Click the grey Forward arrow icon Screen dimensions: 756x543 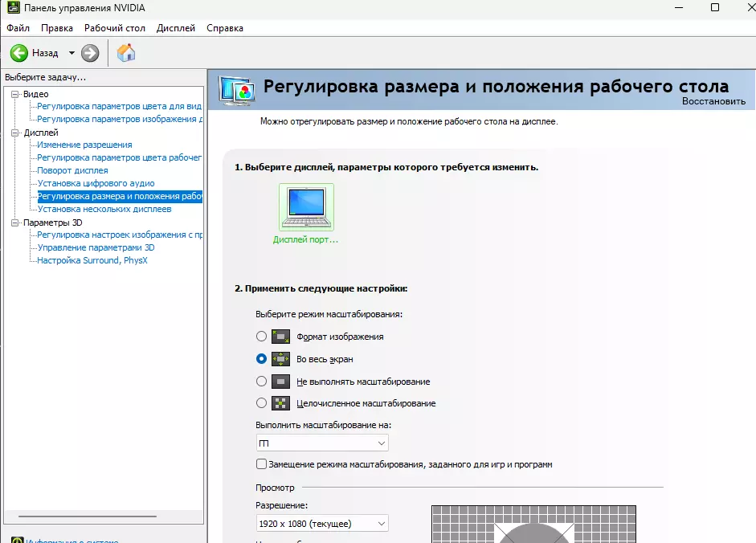(x=90, y=53)
